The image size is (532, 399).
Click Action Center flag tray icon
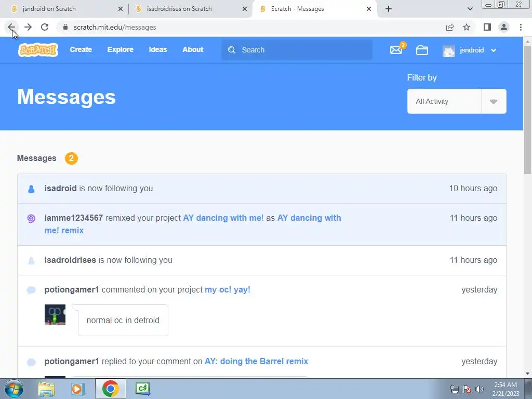pyautogui.click(x=467, y=389)
